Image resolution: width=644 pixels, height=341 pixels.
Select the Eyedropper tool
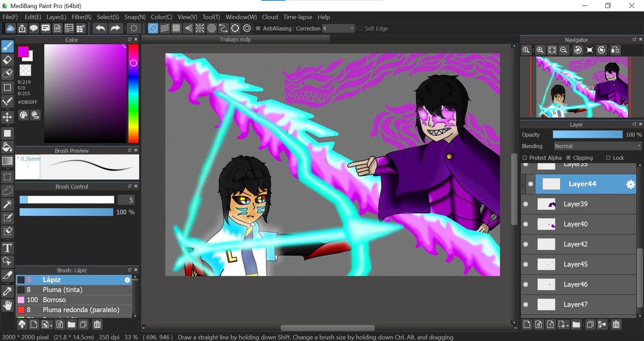point(8,291)
